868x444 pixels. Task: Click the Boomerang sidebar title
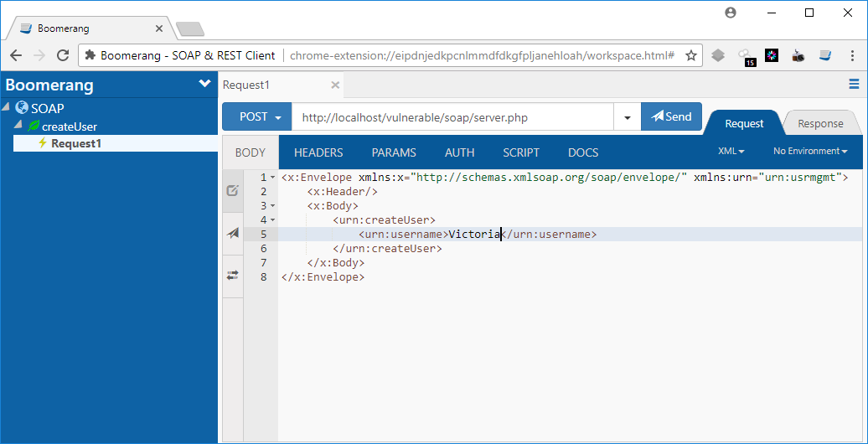coord(49,85)
